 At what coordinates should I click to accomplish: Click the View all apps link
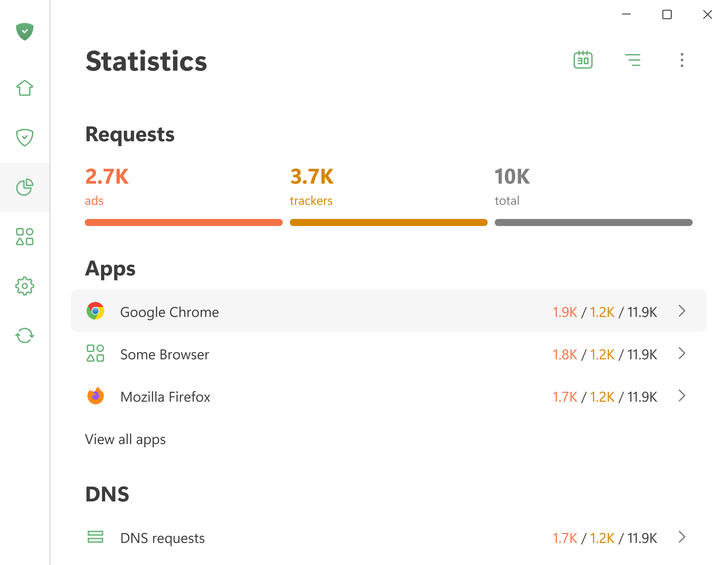[x=125, y=439]
